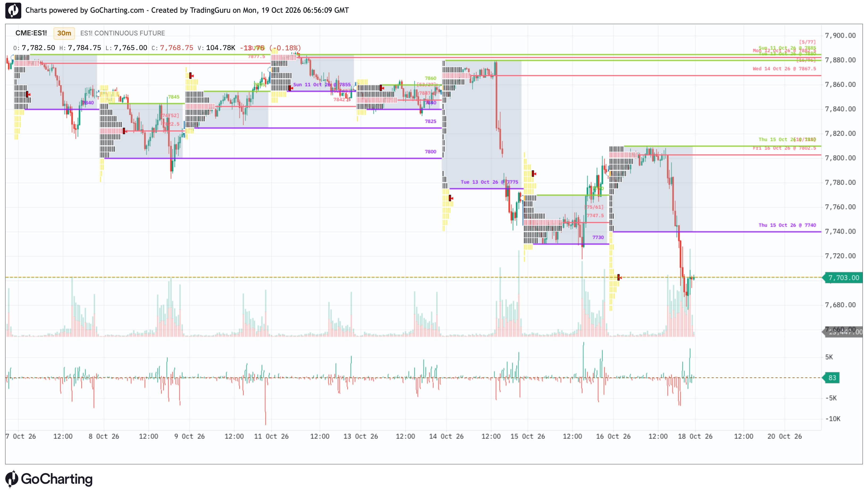The image size is (868, 494).
Task: Select the 11 Oct 26 date label
Action: tap(272, 436)
